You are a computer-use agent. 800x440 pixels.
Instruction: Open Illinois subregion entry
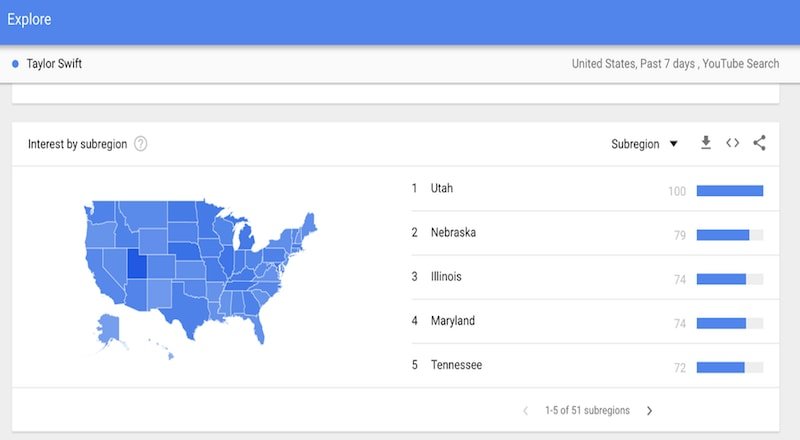447,277
